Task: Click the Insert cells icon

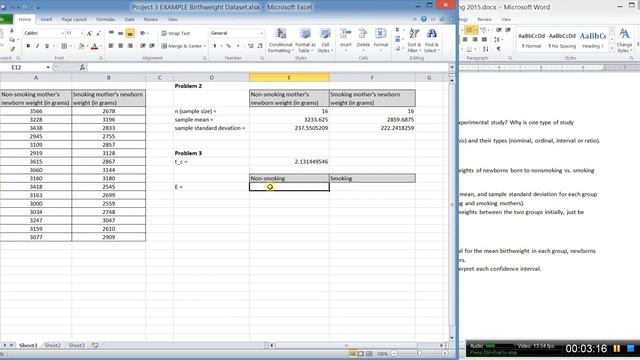Action: point(346,34)
